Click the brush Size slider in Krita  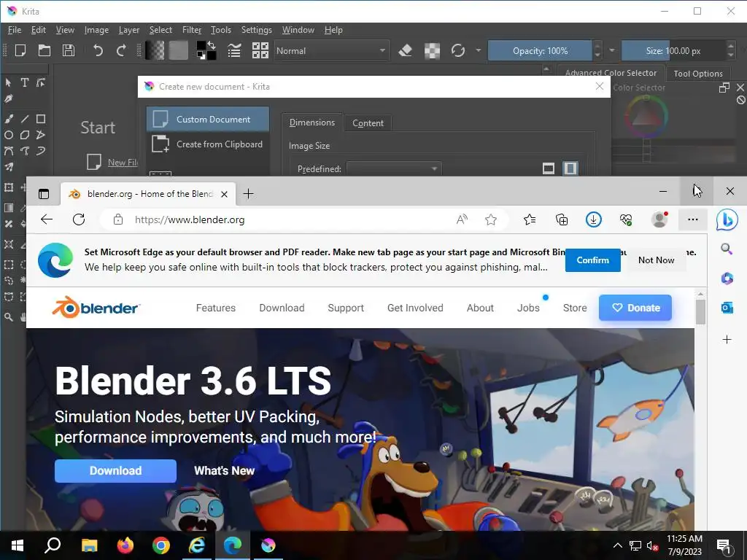pos(673,50)
